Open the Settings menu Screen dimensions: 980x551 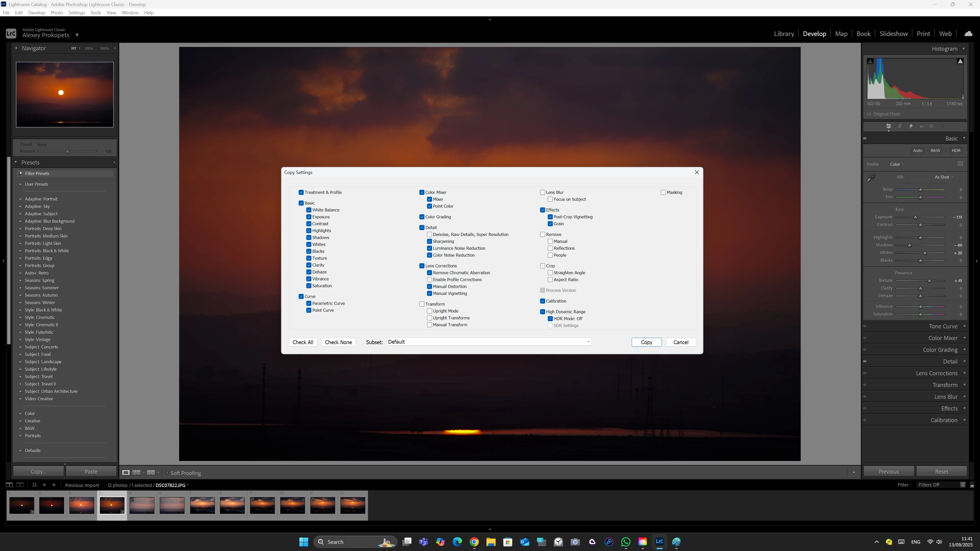[x=77, y=12]
